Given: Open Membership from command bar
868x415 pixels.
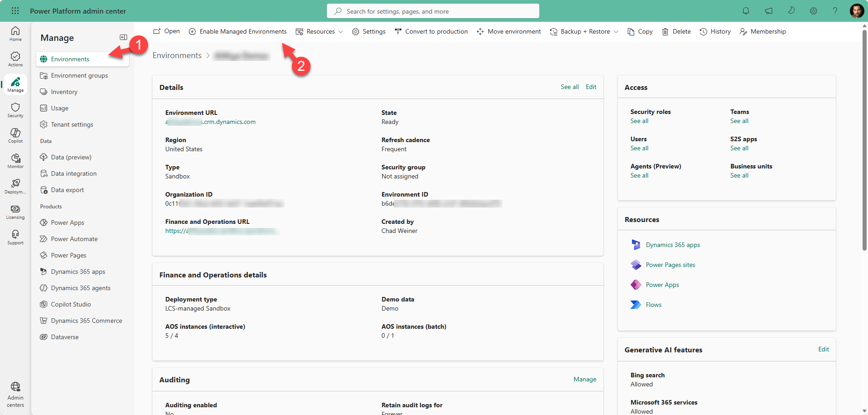Looking at the screenshot, I should 763,31.
